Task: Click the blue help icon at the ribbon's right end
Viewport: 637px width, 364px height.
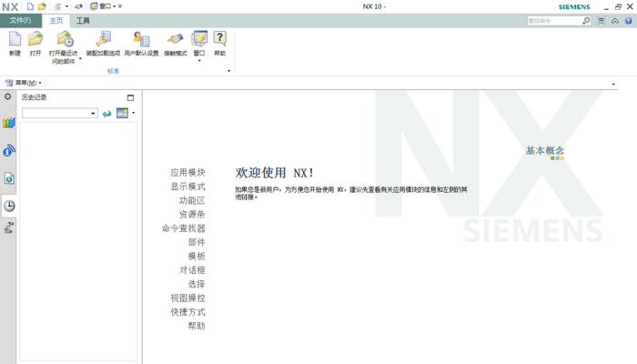Action: click(629, 21)
